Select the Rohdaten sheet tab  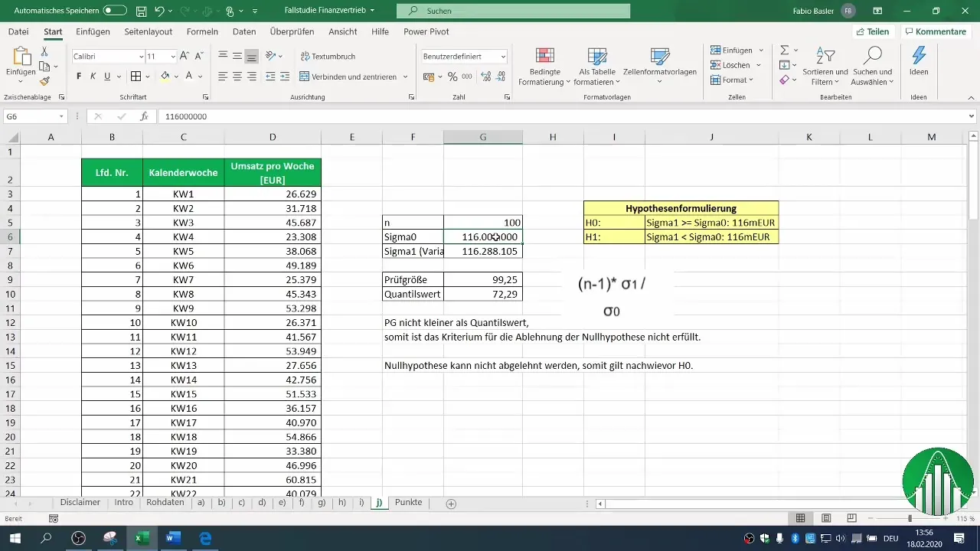165,503
